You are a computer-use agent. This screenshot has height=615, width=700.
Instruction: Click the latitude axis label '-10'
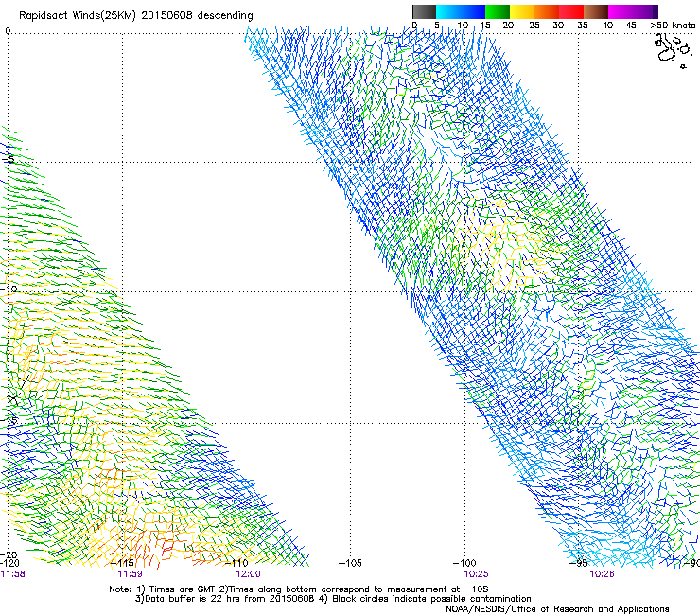click(x=9, y=289)
